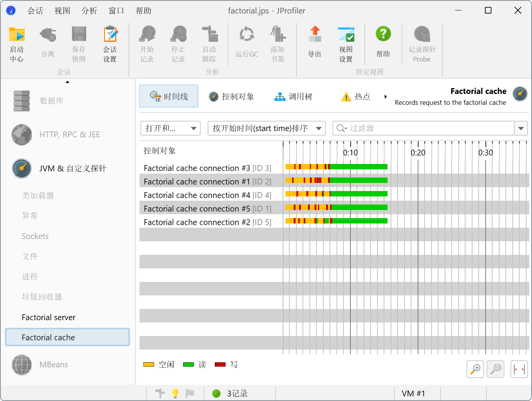Click the signpost icon in status bar
Viewport: 532px width, 401px height.
160,393
